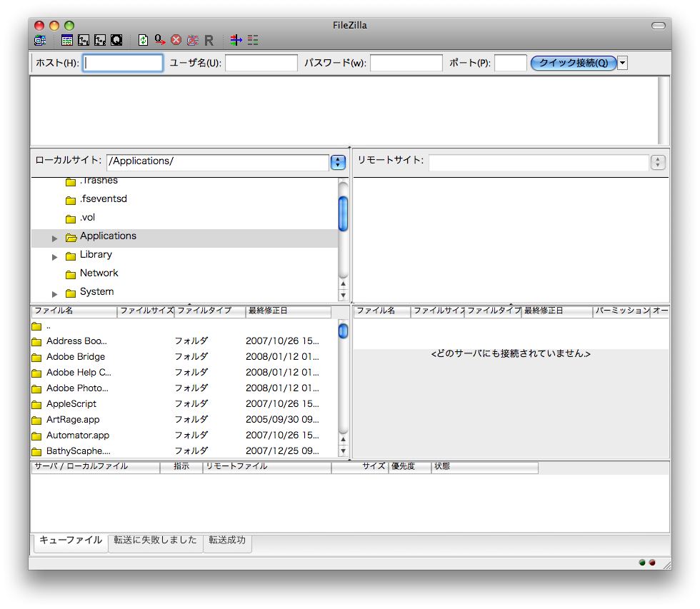Open the リモートサイト (remote site) path dropdown

click(x=658, y=162)
